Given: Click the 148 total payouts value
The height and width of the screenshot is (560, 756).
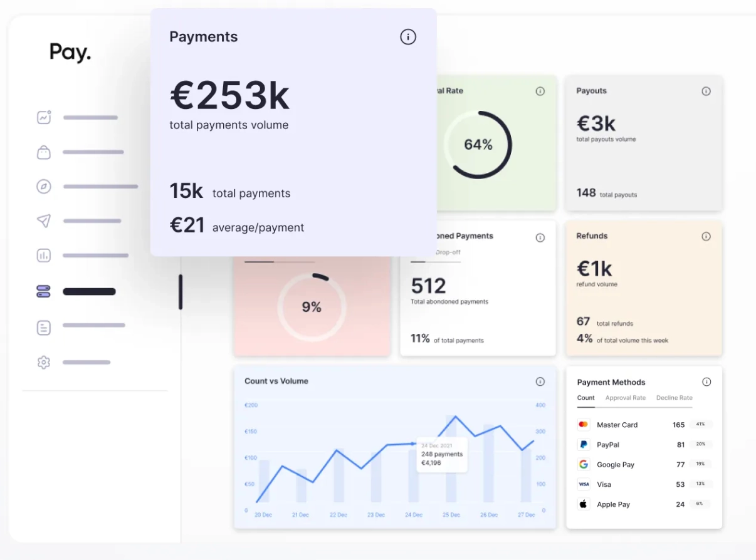Looking at the screenshot, I should tap(586, 193).
